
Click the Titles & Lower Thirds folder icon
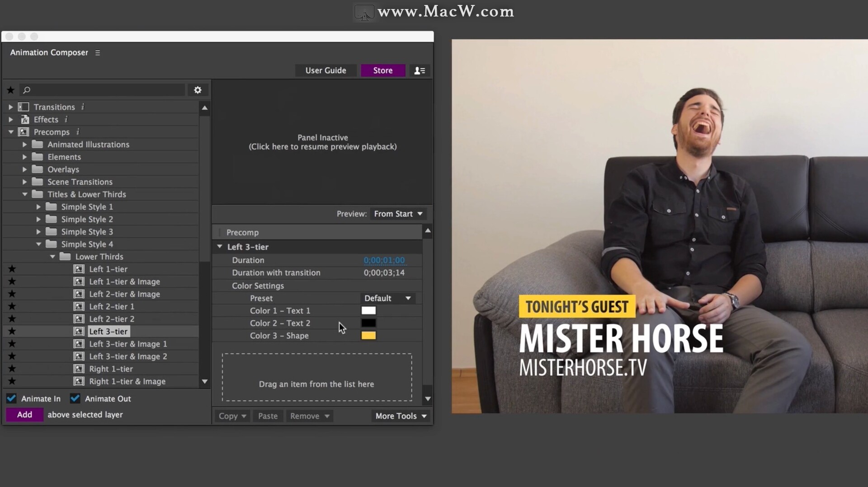(x=38, y=194)
